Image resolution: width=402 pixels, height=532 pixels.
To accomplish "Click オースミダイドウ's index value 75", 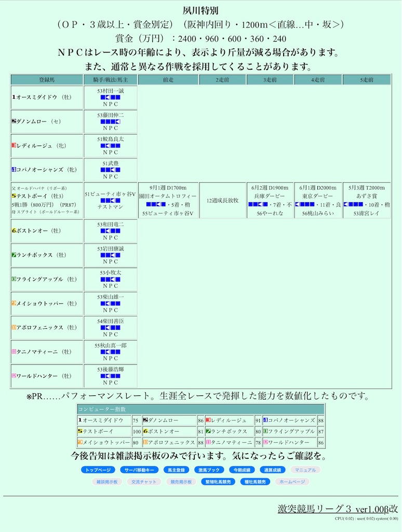I will (x=136, y=421).
